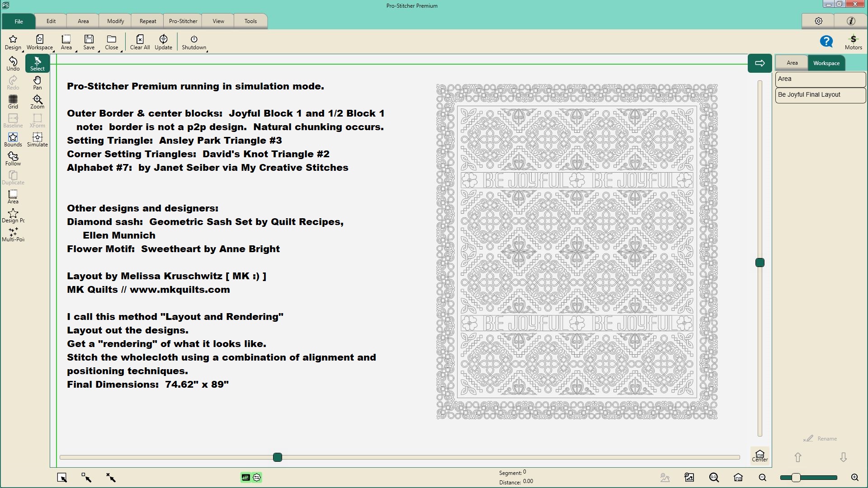The height and width of the screenshot is (488, 868).
Task: Open the blue Help question mark
Action: coord(826,42)
